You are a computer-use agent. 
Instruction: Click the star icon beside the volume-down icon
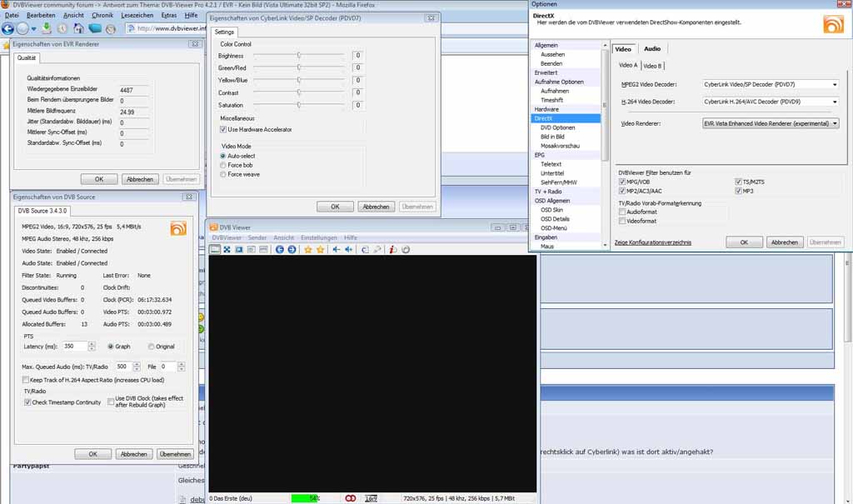tap(321, 249)
